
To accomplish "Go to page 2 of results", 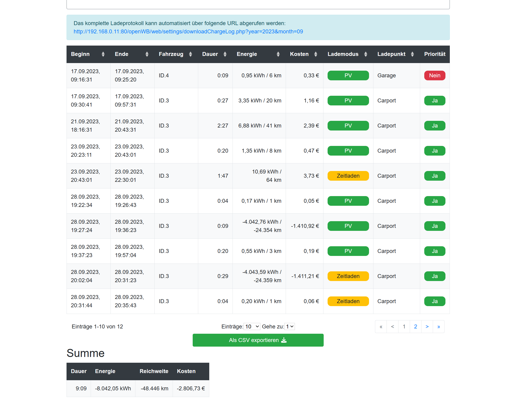I will pos(415,326).
